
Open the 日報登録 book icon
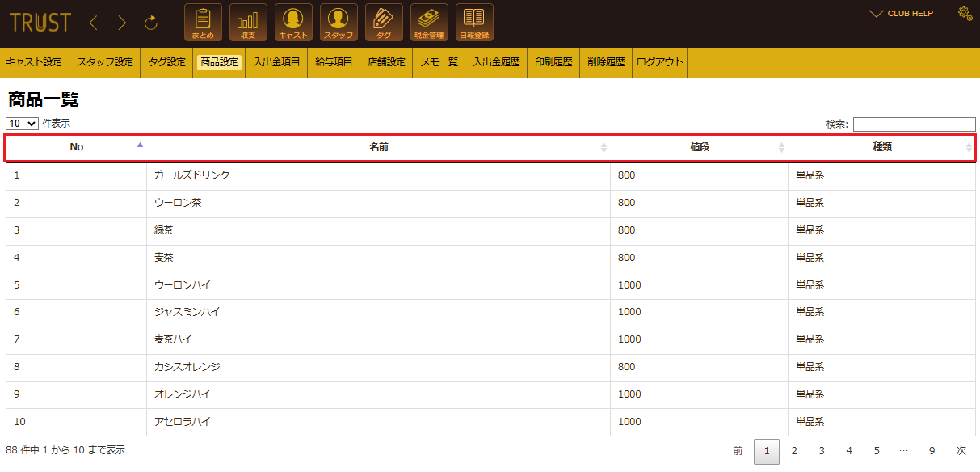474,23
